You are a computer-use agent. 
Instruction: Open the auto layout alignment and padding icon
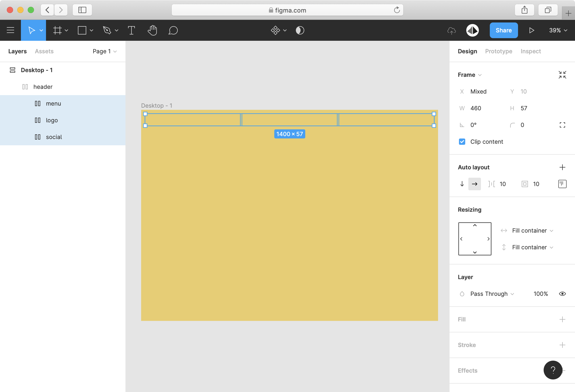point(562,184)
